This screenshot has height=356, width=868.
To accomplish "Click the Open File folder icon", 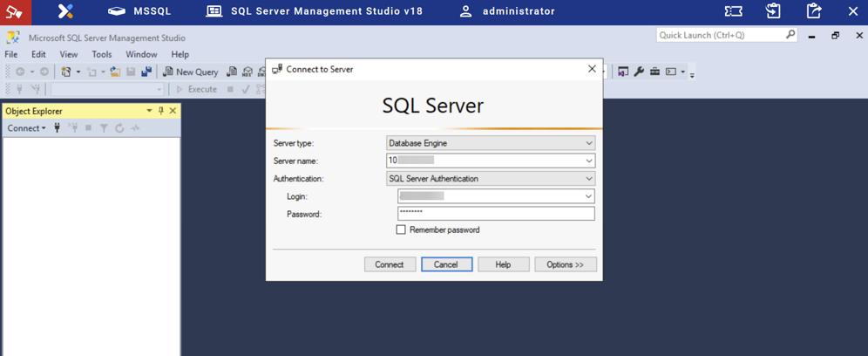I will [115, 72].
